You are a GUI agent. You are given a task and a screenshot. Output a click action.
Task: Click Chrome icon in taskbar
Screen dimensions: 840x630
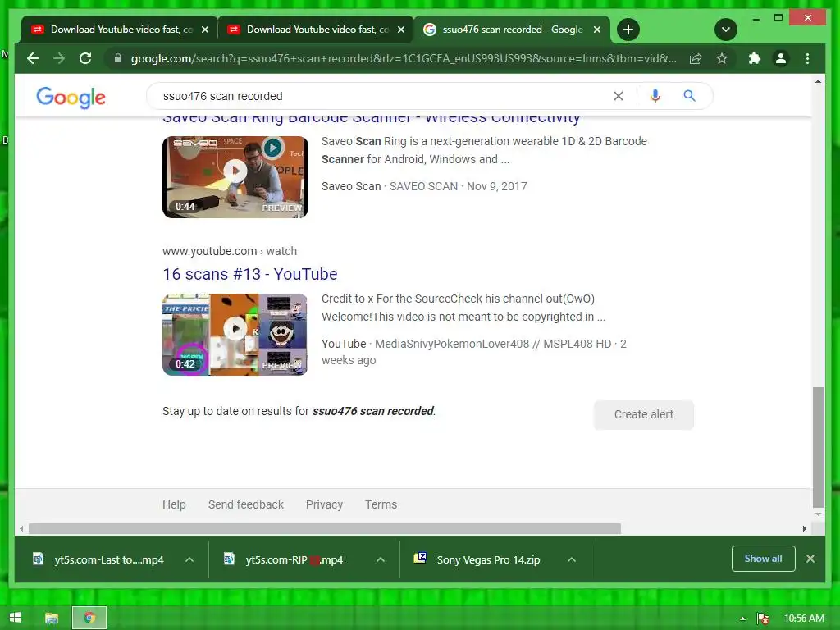click(89, 619)
